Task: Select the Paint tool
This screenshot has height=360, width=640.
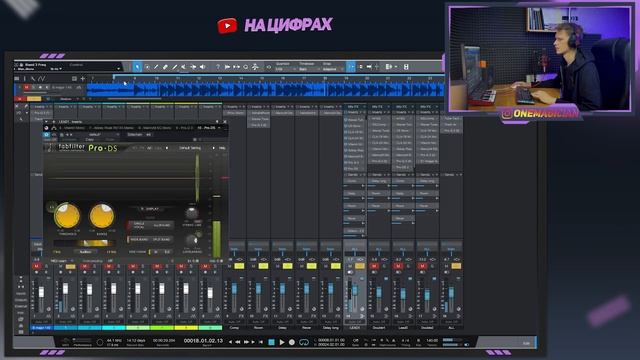Action: click(175, 67)
